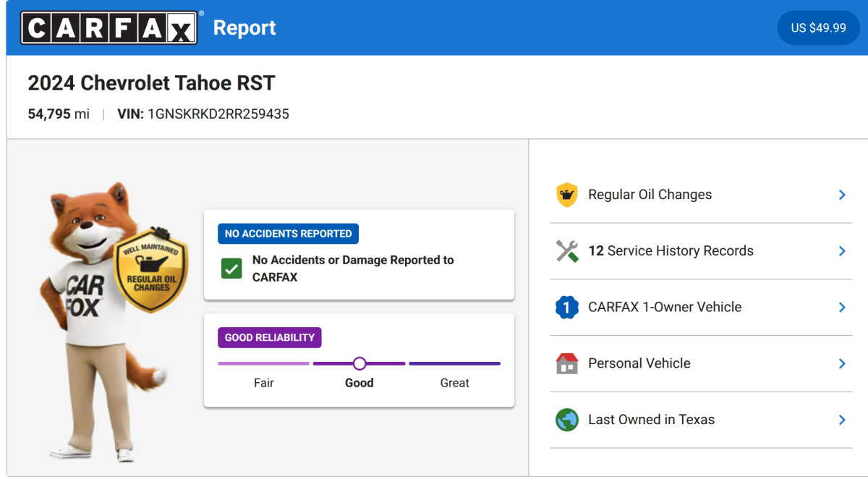Expand the CARFAX 1-Owner Vehicle chevron
This screenshot has width=868, height=477.
pyautogui.click(x=842, y=308)
